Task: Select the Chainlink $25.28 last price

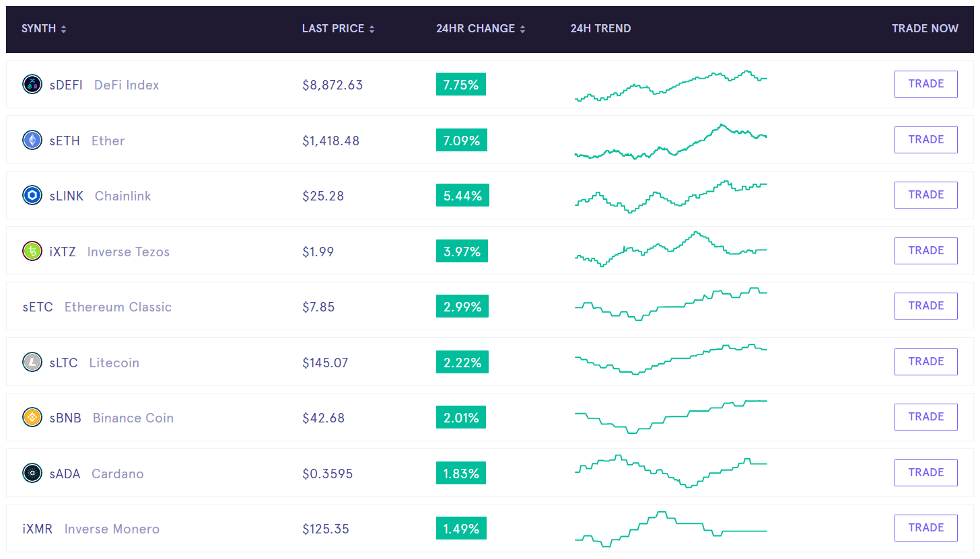Action: pos(323,196)
